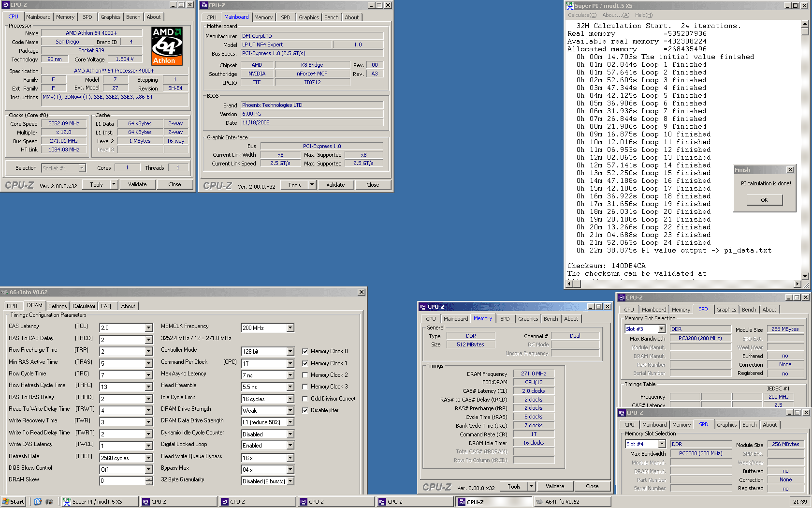Viewport: 812px width, 508px height.
Task: Click title bar icon of CPU-Z Mainboard window
Action: click(x=203, y=5)
